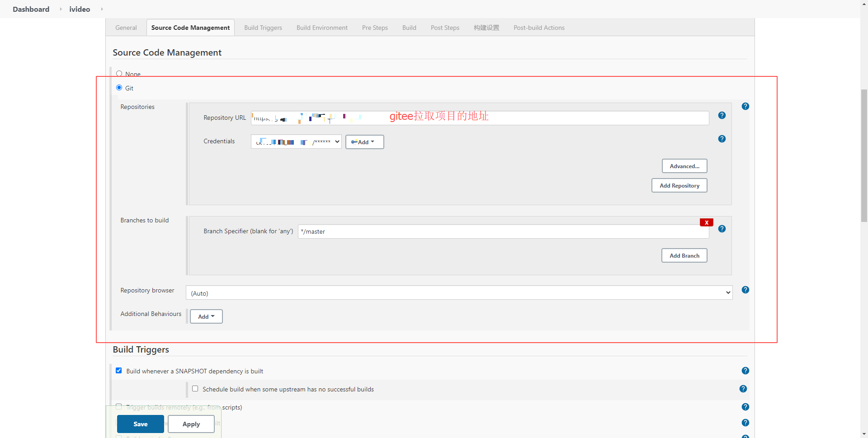Image resolution: width=868 pixels, height=438 pixels.
Task: Switch to the General tab
Action: pos(126,28)
